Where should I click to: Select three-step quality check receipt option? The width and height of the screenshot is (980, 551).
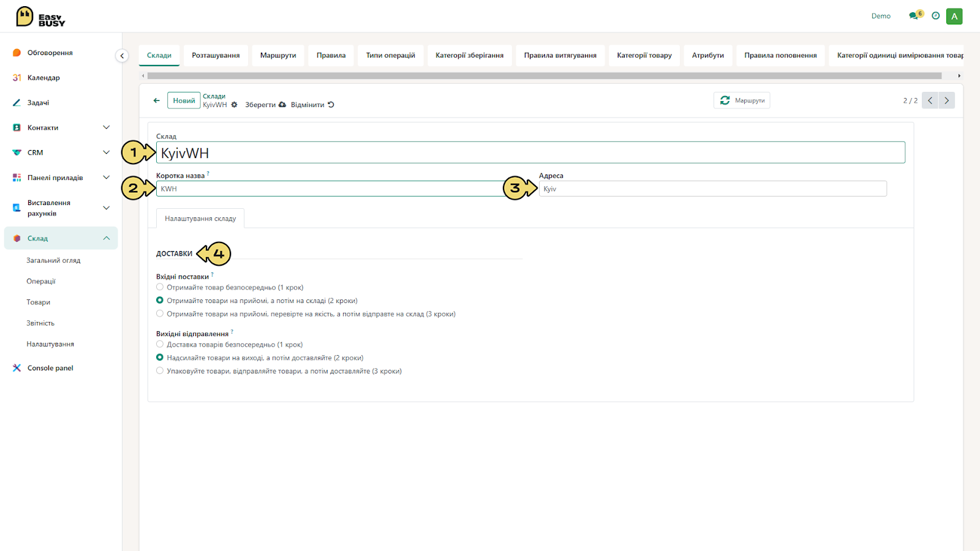click(x=160, y=313)
